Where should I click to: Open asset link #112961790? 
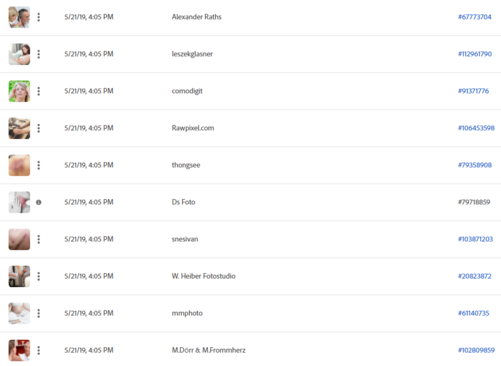(475, 54)
